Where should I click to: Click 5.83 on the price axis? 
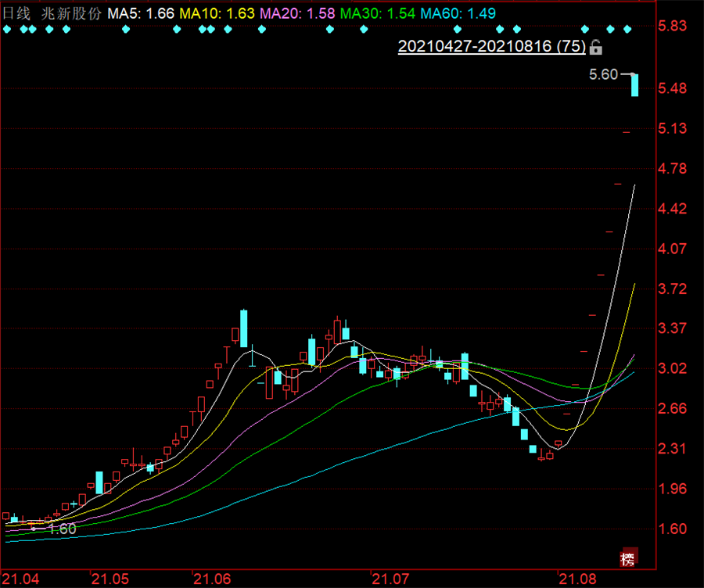click(672, 26)
